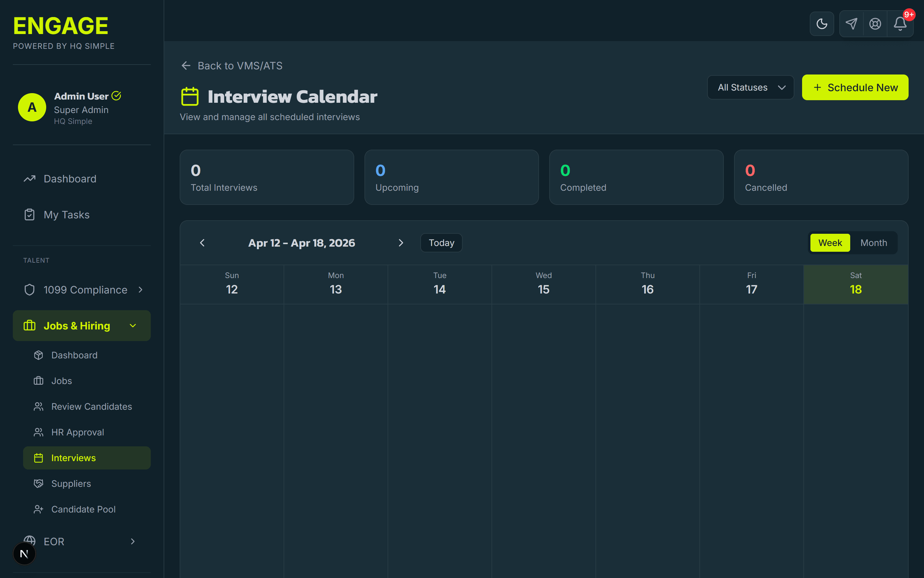Click the Admin User avatar
The height and width of the screenshot is (578, 924).
pyautogui.click(x=32, y=108)
